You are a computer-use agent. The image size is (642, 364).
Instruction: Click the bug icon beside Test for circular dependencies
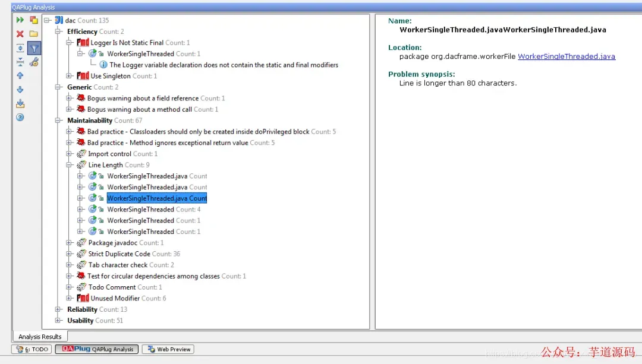[x=81, y=276]
